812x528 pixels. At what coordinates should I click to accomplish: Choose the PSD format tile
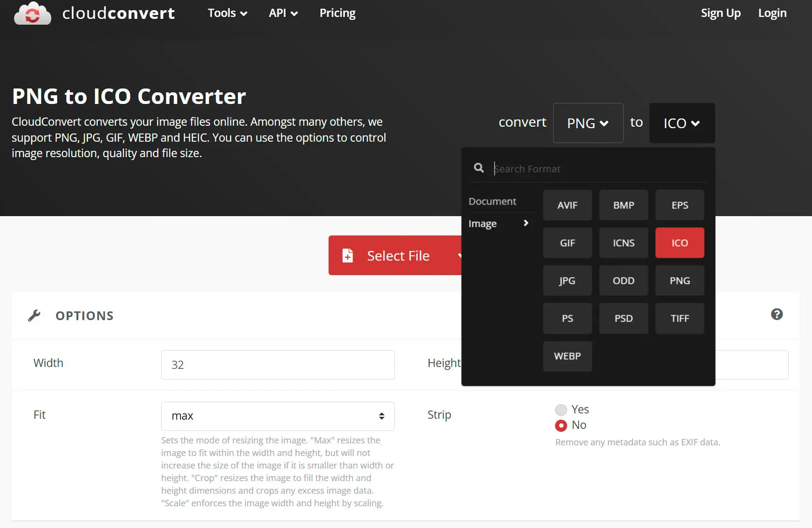click(623, 318)
